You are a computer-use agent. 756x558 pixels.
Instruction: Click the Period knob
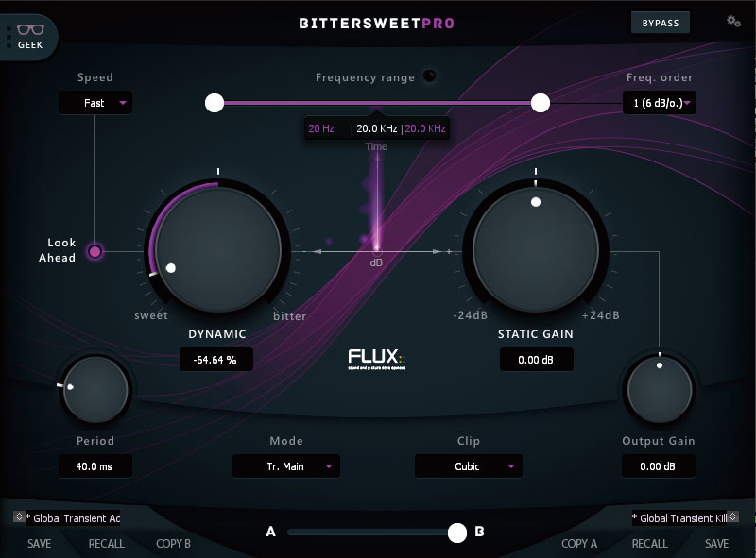tap(95, 389)
